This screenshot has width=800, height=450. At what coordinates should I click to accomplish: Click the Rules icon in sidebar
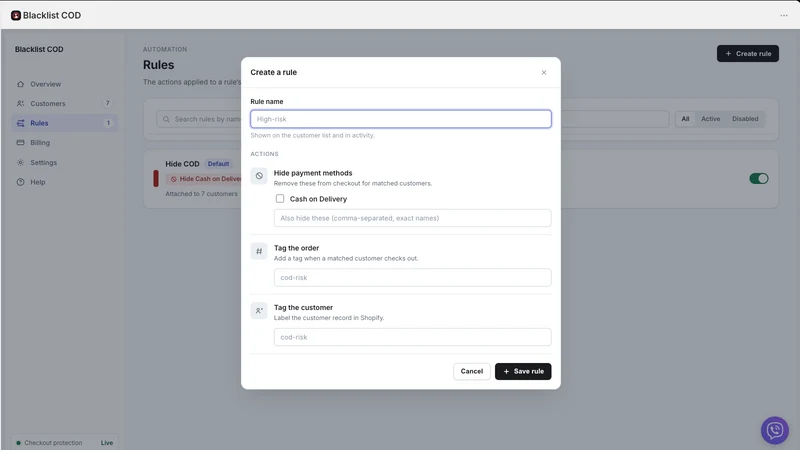[20, 123]
